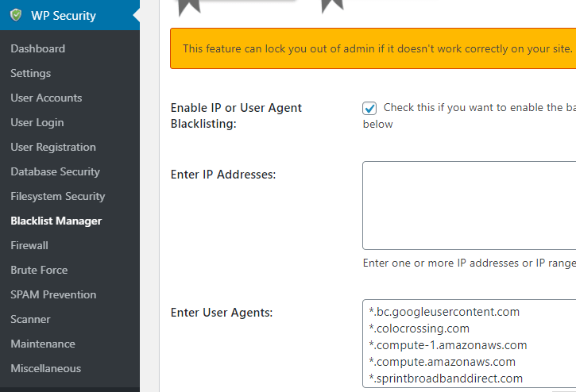Open Database Security settings

55,171
